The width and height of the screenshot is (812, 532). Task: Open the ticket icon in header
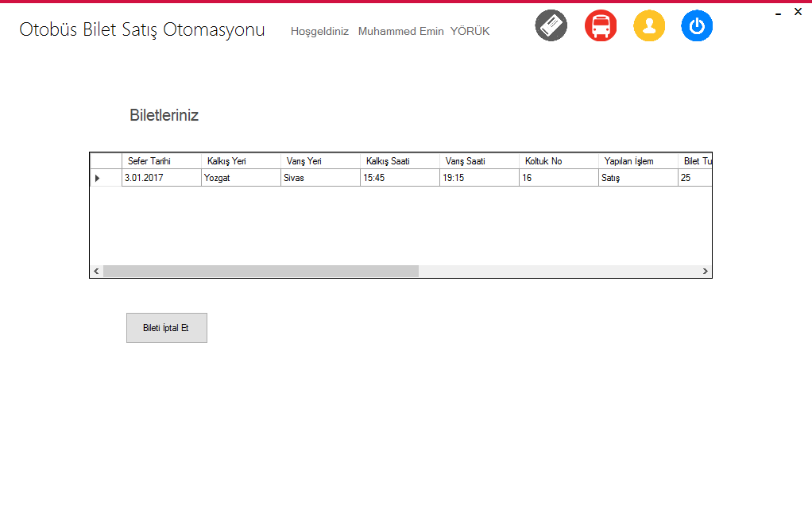(551, 25)
